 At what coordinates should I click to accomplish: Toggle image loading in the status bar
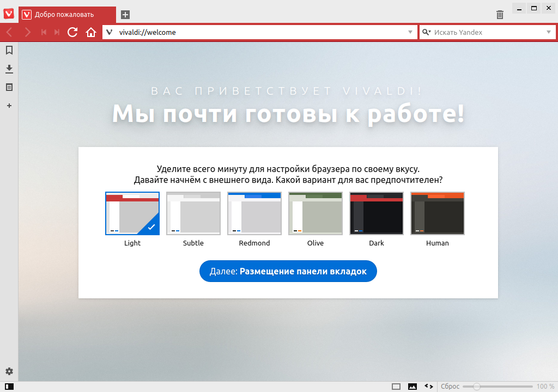411,385
